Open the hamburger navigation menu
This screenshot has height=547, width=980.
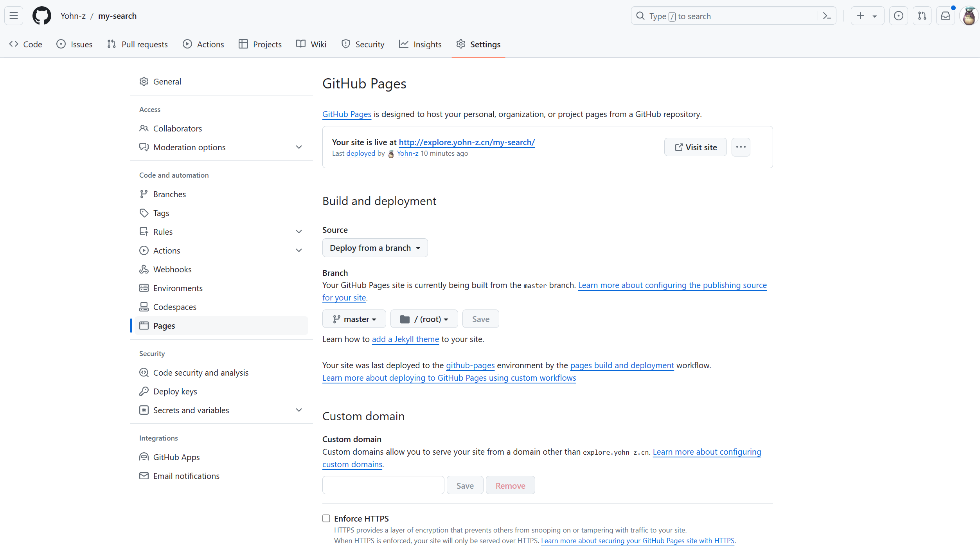(x=14, y=16)
